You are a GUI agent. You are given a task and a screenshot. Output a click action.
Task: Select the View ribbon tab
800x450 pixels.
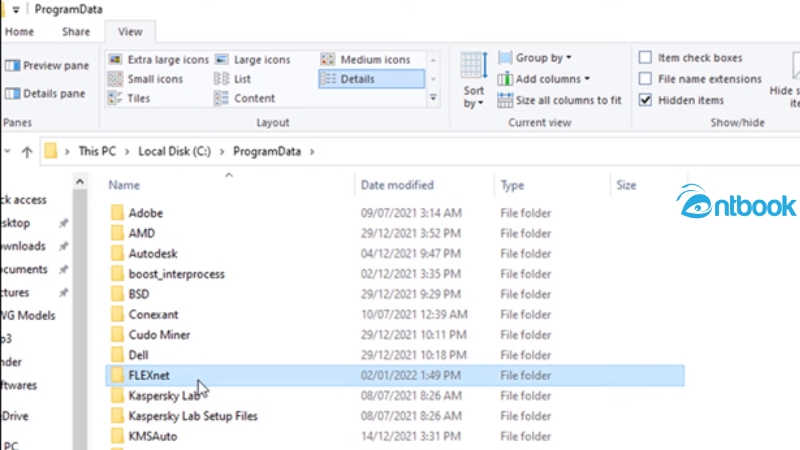[x=130, y=32]
